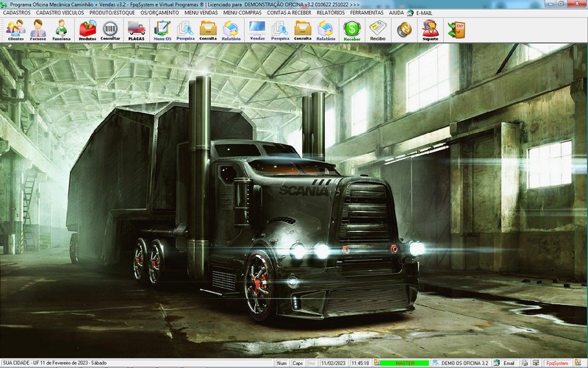Viewport: 588px width, 368px height.
Task: Click the printer icon in the status bar
Action: (525, 363)
